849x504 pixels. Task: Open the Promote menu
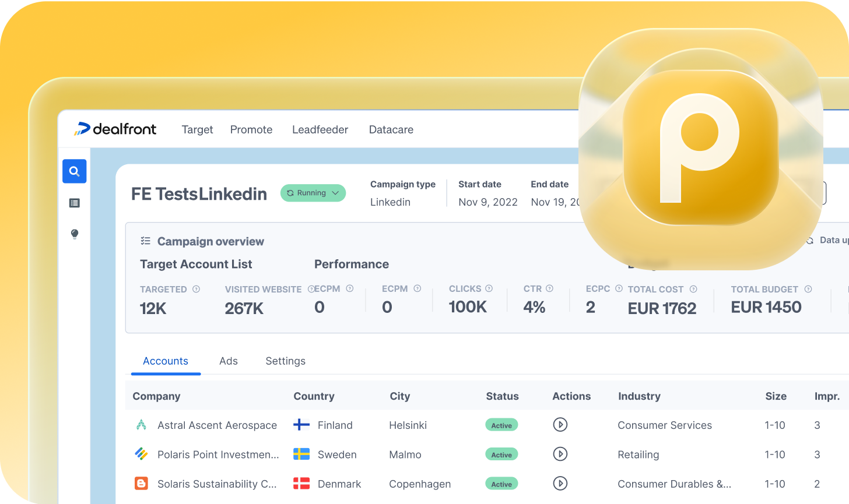tap(251, 129)
